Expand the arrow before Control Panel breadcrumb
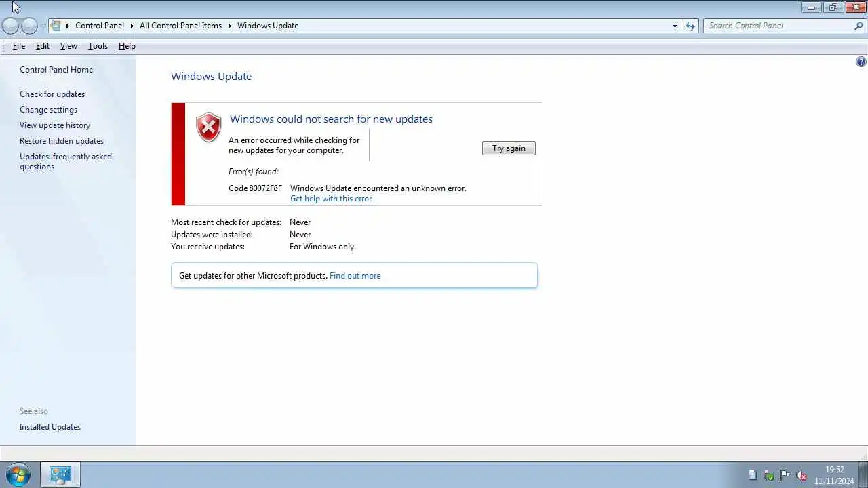 [x=67, y=26]
